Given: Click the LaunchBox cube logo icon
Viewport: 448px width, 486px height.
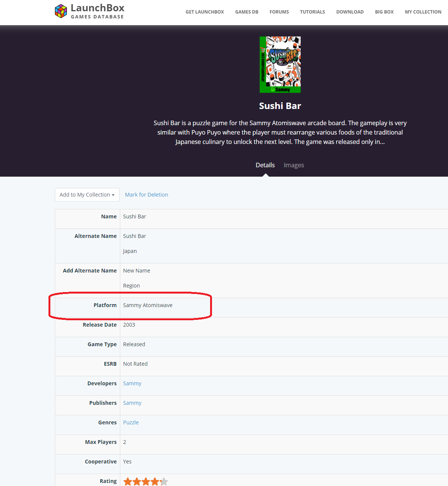Looking at the screenshot, I should click(61, 11).
